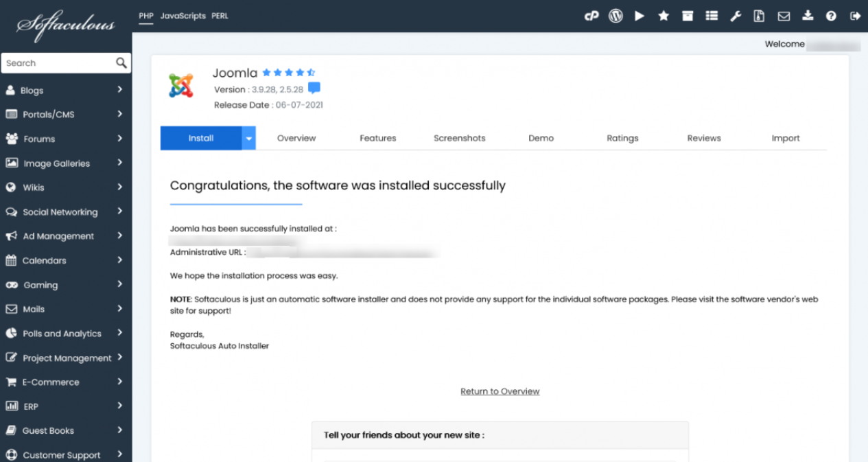The height and width of the screenshot is (462, 868).
Task: Click the Joomla star rating
Action: [288, 72]
